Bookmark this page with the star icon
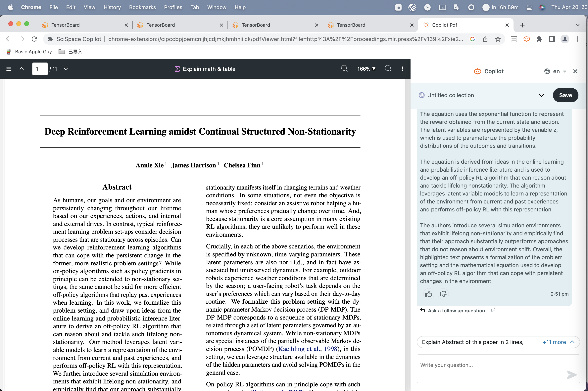The height and width of the screenshot is (391, 588). 498,39
